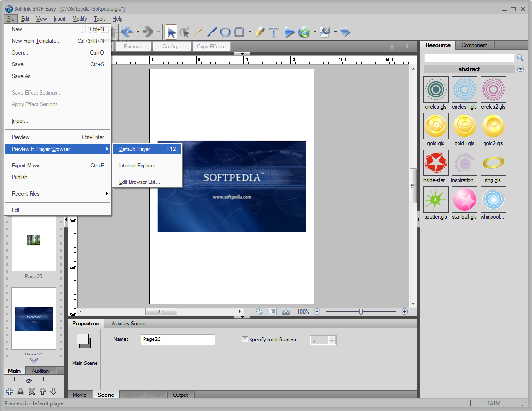Add a new scene with plus icon
Image resolution: width=532 pixels, height=411 pixels.
pyautogui.click(x=9, y=392)
